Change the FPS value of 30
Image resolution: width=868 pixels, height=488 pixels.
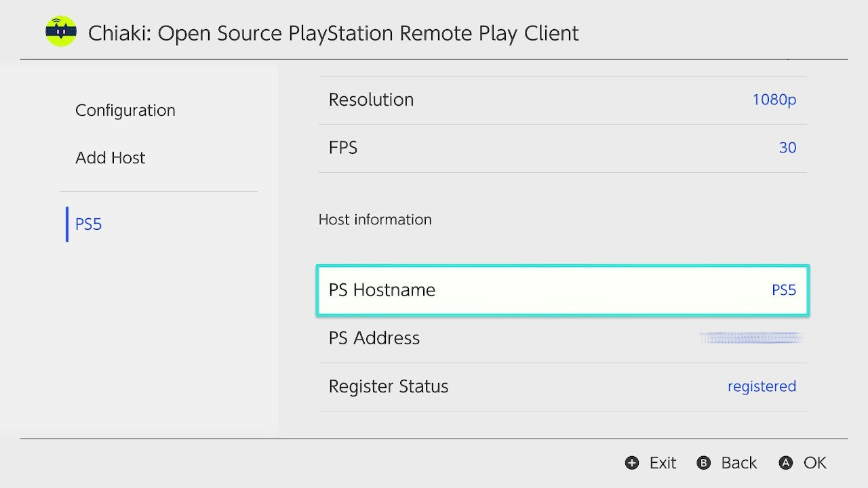click(x=787, y=148)
